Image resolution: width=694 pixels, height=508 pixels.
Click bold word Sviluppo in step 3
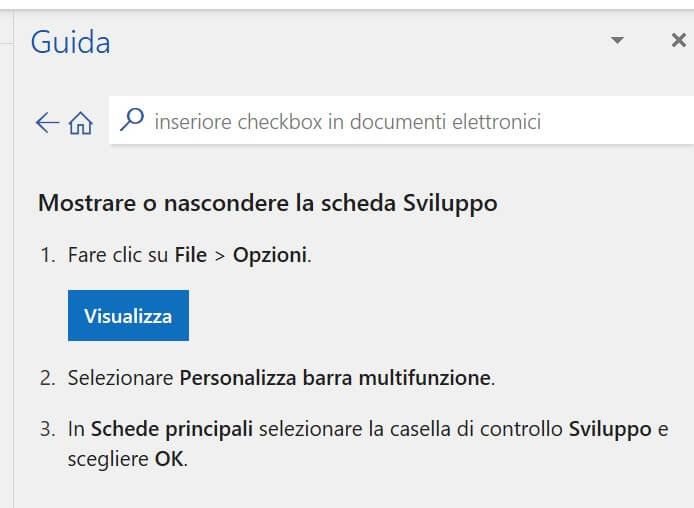pyautogui.click(x=610, y=430)
